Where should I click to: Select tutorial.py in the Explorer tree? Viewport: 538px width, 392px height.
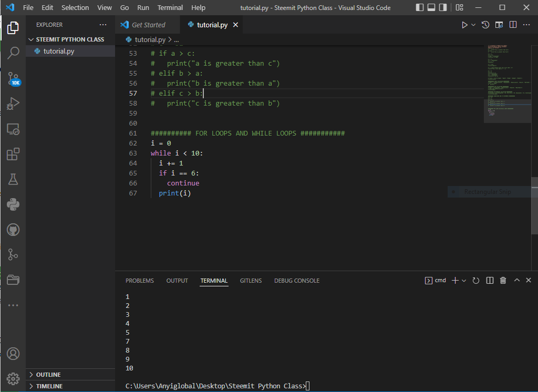click(58, 51)
